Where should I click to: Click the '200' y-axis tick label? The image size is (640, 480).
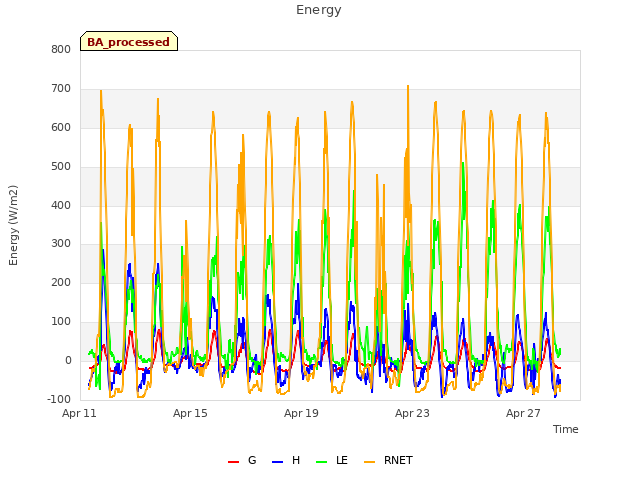point(61,282)
